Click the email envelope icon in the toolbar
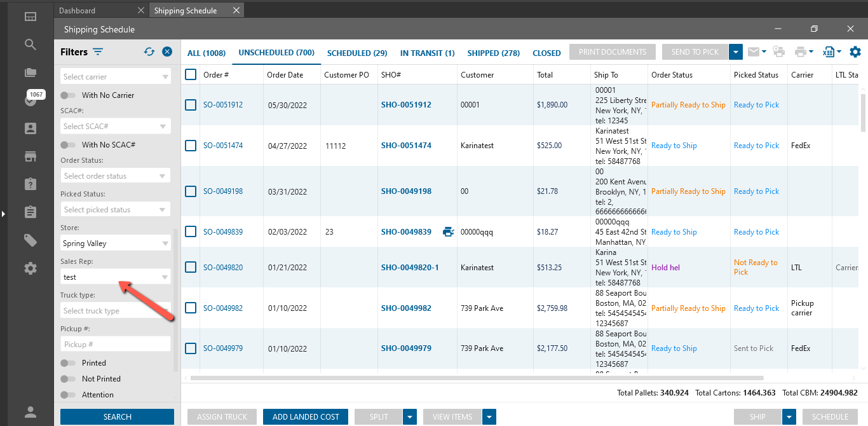Screen dimensions: 868x426 [x=754, y=52]
